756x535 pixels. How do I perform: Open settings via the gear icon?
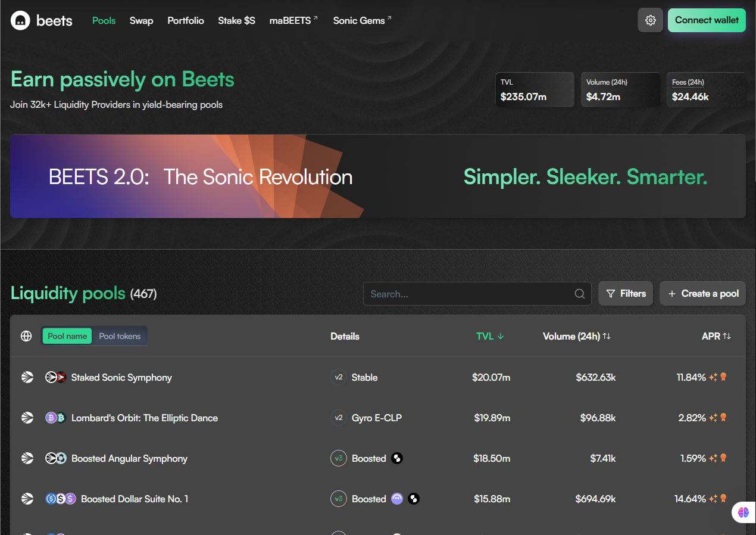pyautogui.click(x=650, y=20)
